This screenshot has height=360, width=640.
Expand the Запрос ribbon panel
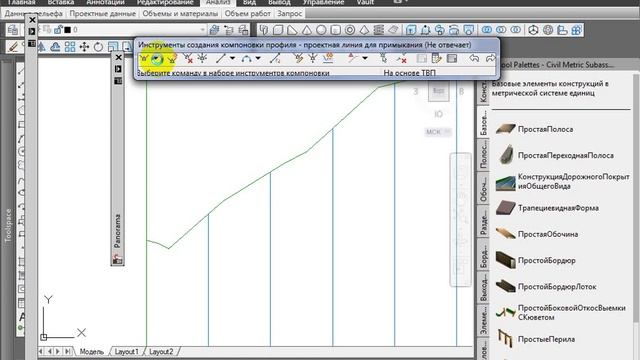pyautogui.click(x=289, y=13)
